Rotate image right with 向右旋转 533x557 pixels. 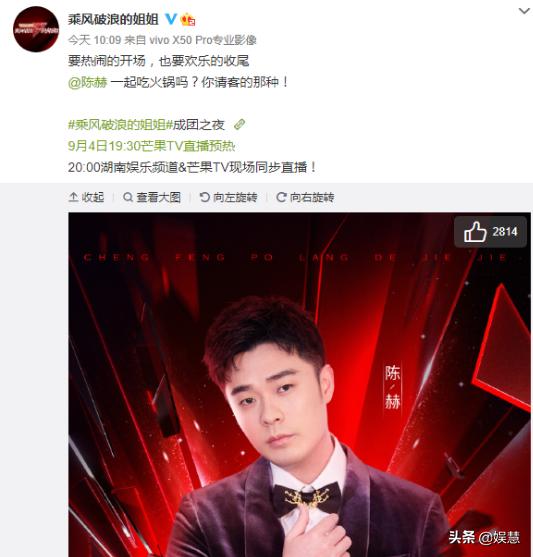coord(305,197)
